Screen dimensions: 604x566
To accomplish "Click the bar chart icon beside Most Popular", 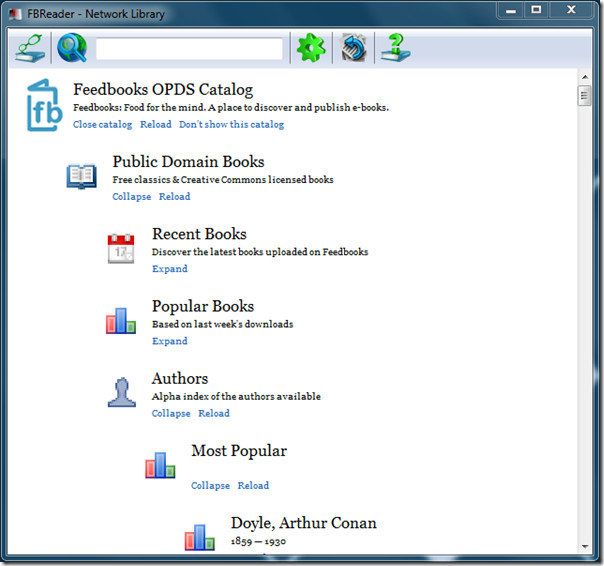I will pos(160,465).
